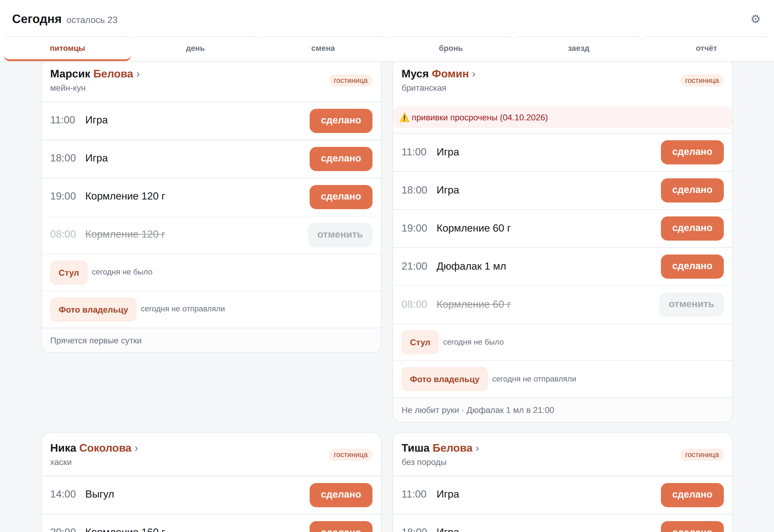Mark Тиша 11:00 Игра as сделано
This screenshot has width=774, height=532.
[692, 495]
